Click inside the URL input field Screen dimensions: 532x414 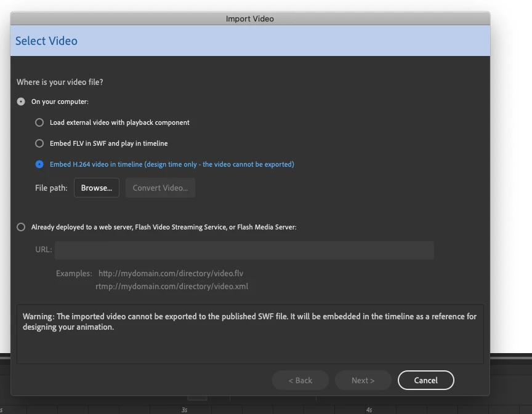(244, 250)
